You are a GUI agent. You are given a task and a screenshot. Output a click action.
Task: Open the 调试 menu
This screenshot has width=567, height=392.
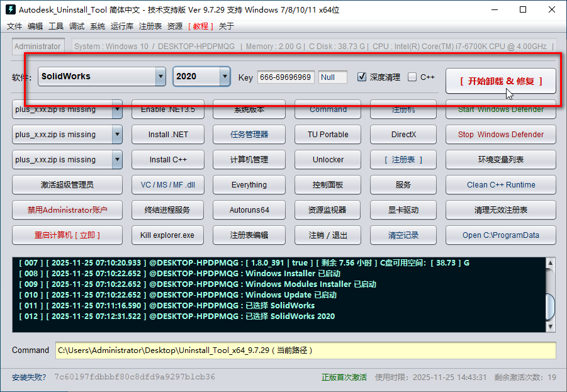pos(77,26)
